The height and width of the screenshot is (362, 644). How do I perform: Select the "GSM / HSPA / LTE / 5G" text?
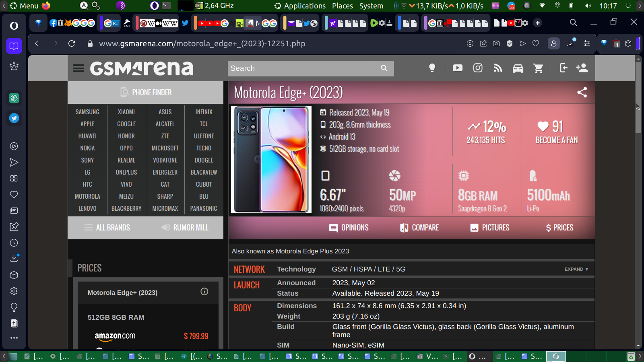[369, 269]
